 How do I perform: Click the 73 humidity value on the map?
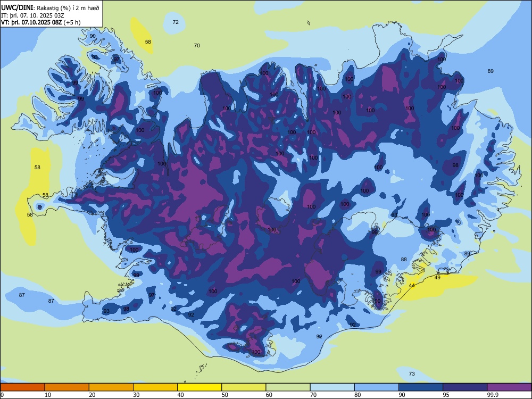click(x=412, y=373)
